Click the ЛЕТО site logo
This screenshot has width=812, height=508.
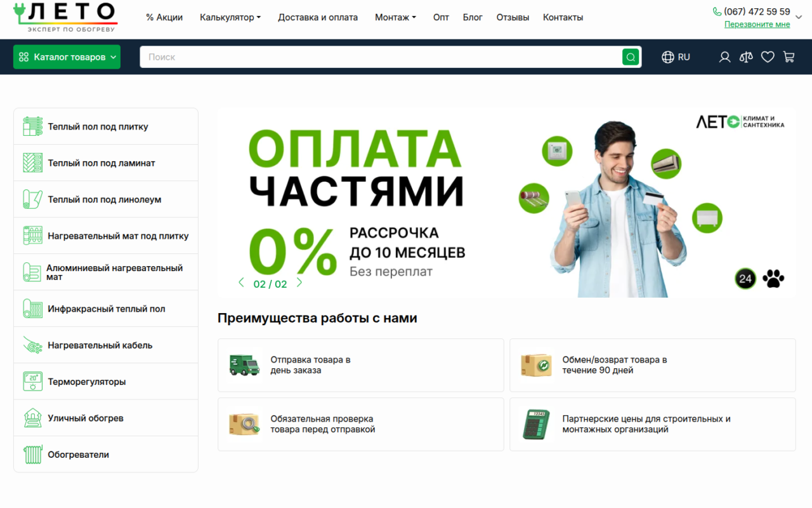click(x=65, y=17)
